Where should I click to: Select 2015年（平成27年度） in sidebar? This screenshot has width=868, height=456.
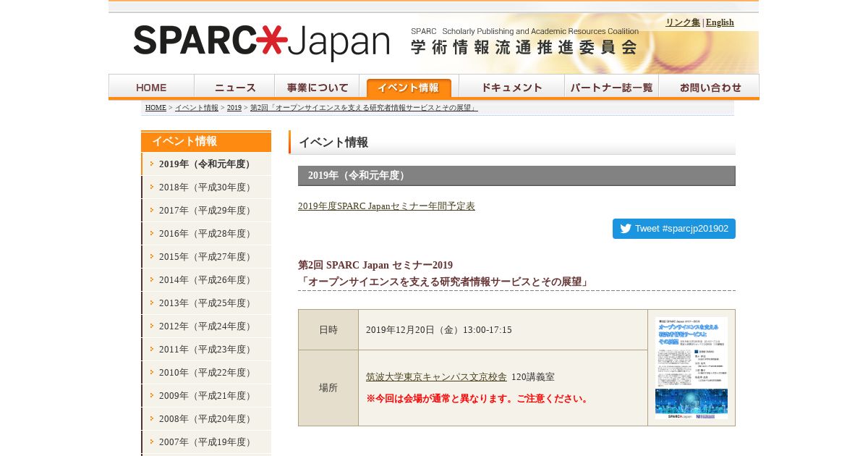(x=206, y=257)
